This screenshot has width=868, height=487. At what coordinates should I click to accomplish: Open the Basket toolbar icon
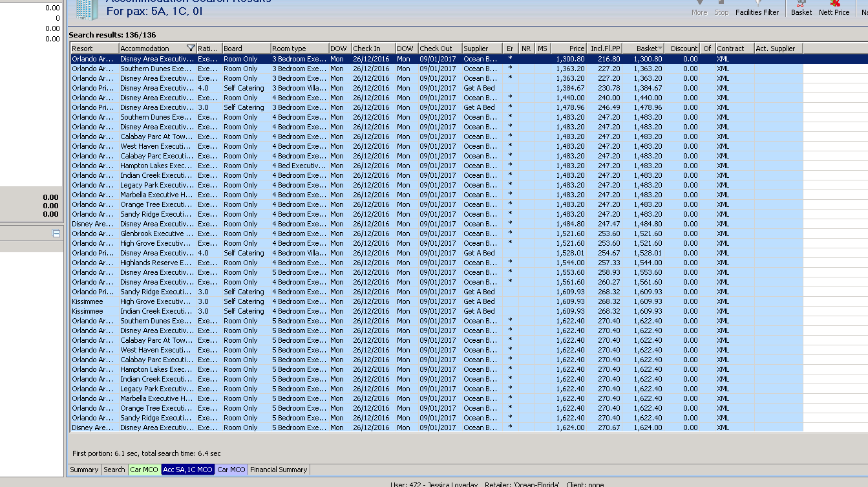point(801,8)
